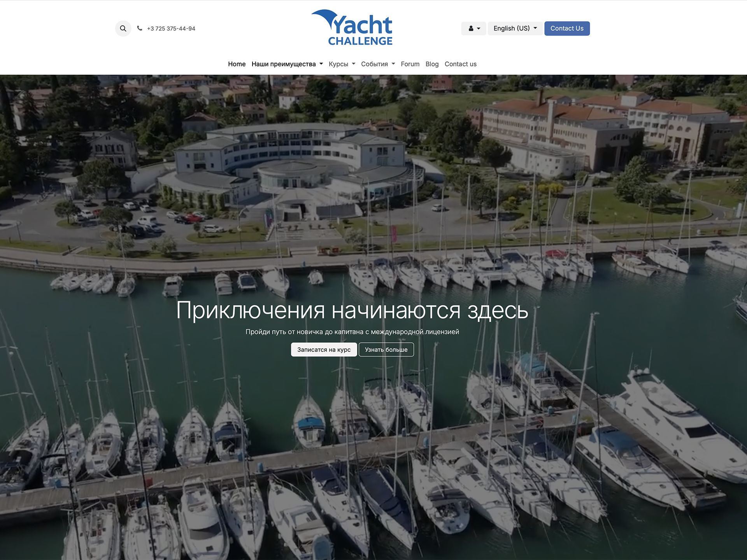Click the Yacht Challenge logo
Viewport: 747px width, 560px height.
pyautogui.click(x=352, y=27)
